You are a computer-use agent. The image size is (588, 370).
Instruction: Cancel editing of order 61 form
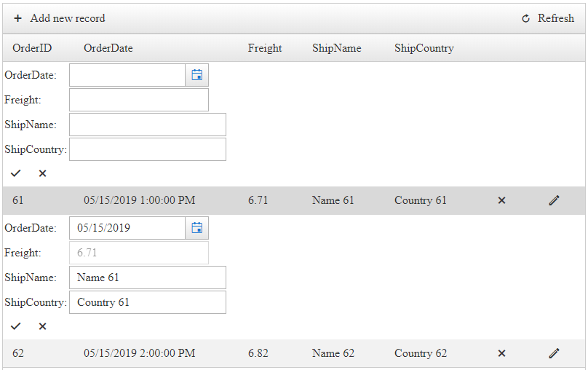pos(42,326)
